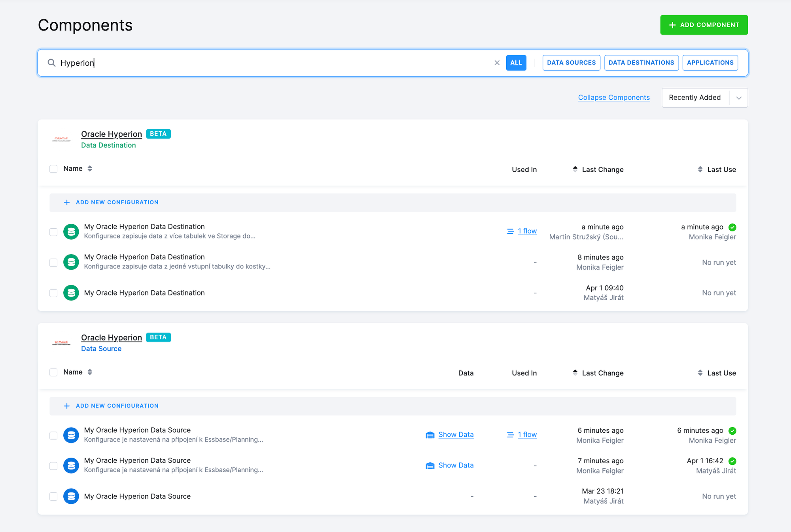The image size is (791, 532).
Task: Open the Recently Added sort dropdown
Action: (705, 97)
